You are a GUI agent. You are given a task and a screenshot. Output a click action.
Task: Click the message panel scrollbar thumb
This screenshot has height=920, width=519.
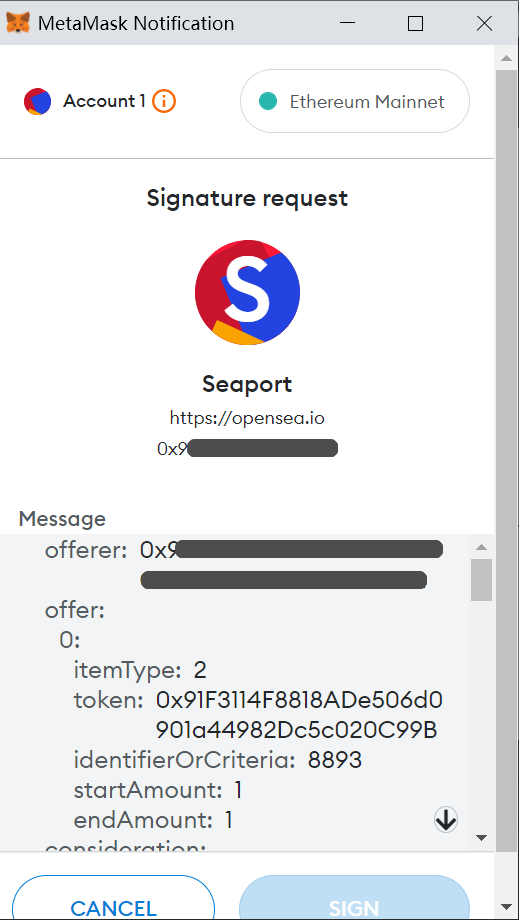(481, 580)
